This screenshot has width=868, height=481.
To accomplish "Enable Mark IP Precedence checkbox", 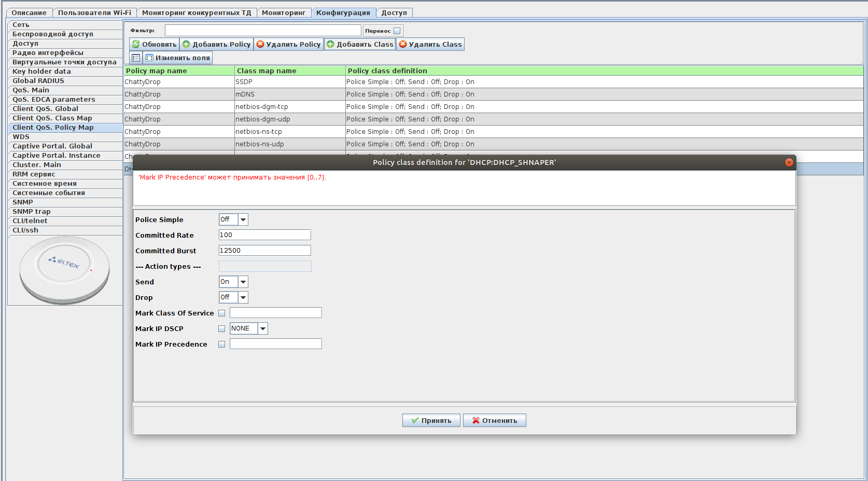I will coord(222,344).
